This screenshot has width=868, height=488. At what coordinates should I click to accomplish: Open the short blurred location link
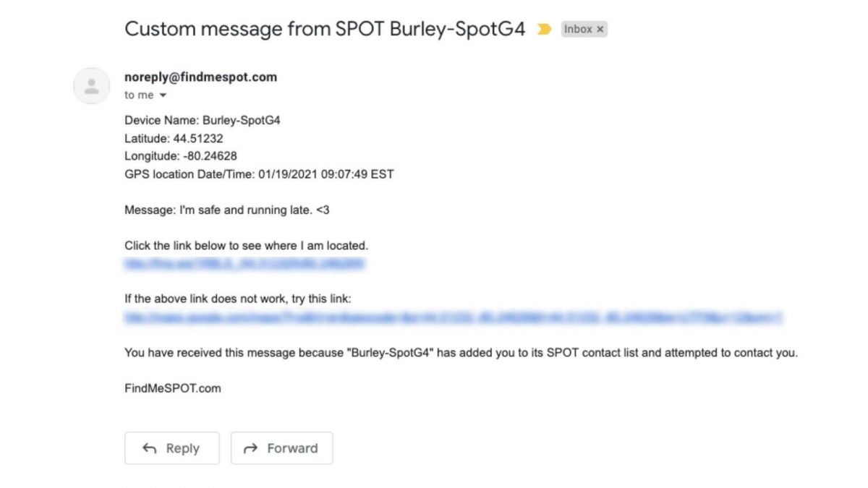click(244, 264)
